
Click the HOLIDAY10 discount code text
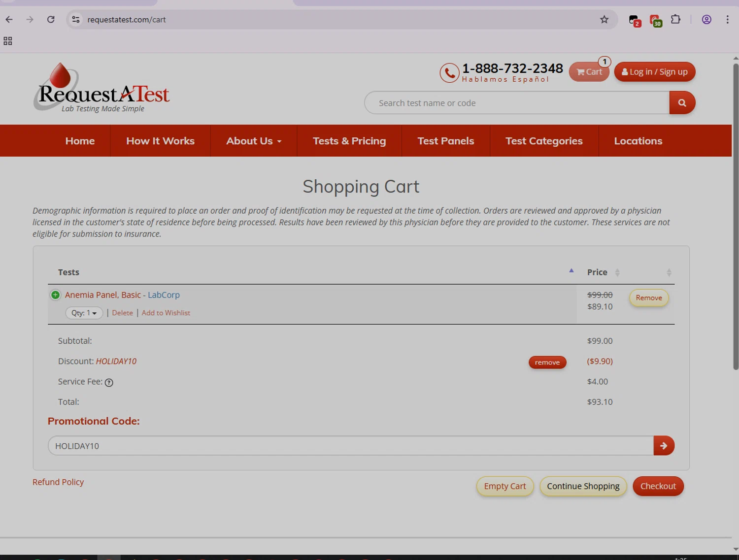coord(116,362)
